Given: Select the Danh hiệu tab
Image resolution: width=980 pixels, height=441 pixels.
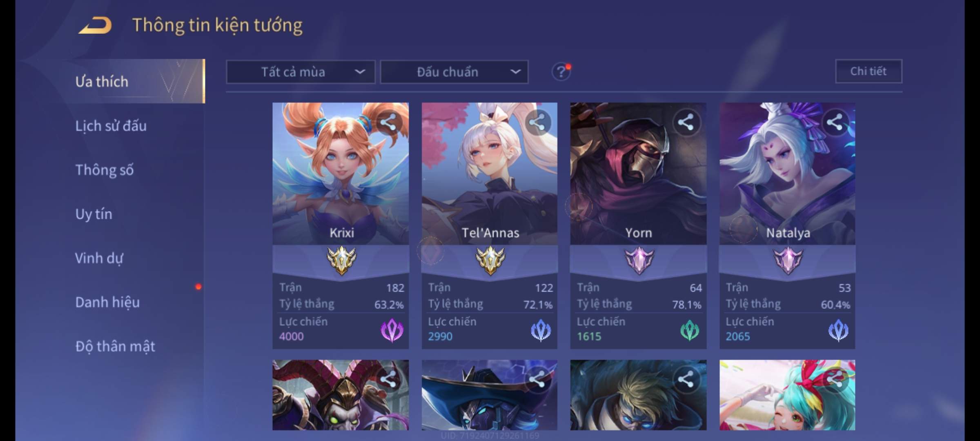Looking at the screenshot, I should pos(107,302).
